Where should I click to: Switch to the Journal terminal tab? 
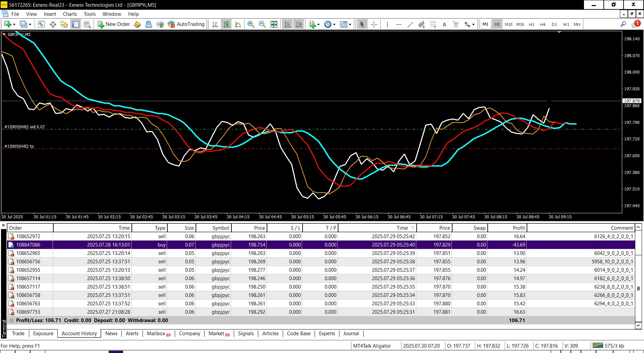(351, 334)
